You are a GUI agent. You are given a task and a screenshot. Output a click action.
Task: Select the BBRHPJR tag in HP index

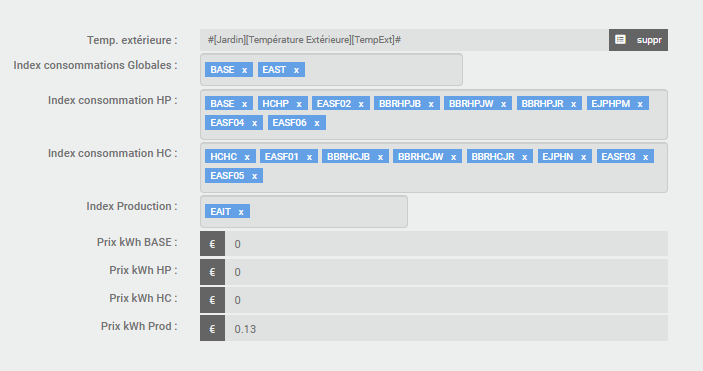coord(542,104)
